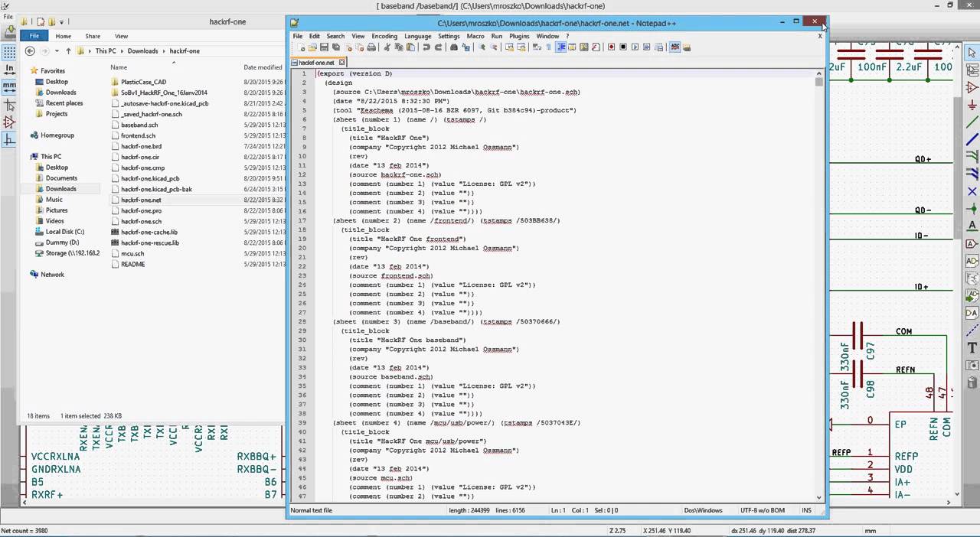
Task: Click Name column header in Explorer
Action: [119, 67]
